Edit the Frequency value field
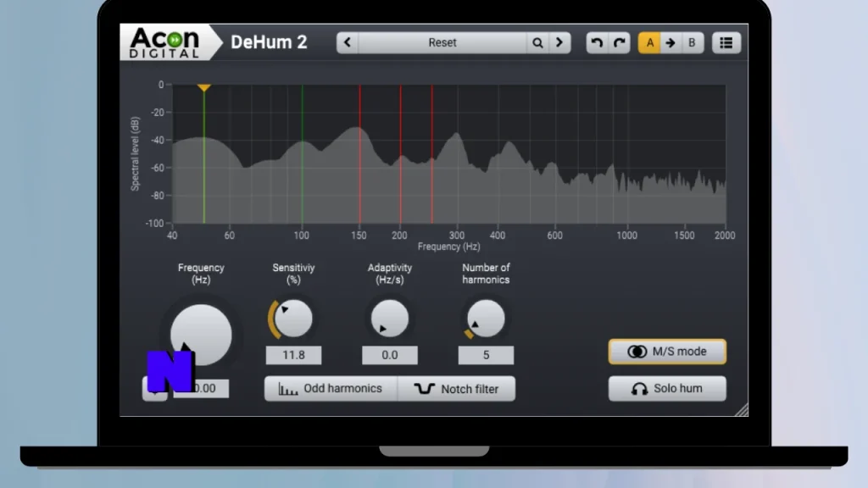Screen dimensions: 868x488 [202, 388]
